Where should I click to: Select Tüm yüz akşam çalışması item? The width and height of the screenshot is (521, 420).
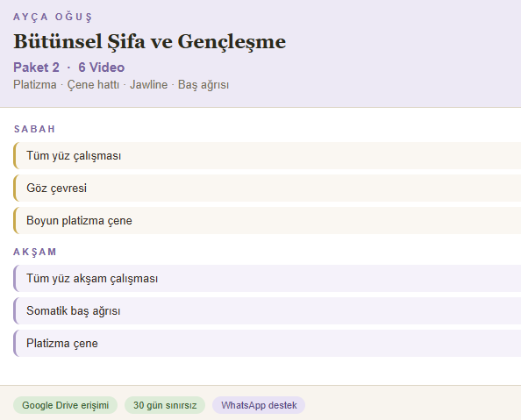(268, 279)
